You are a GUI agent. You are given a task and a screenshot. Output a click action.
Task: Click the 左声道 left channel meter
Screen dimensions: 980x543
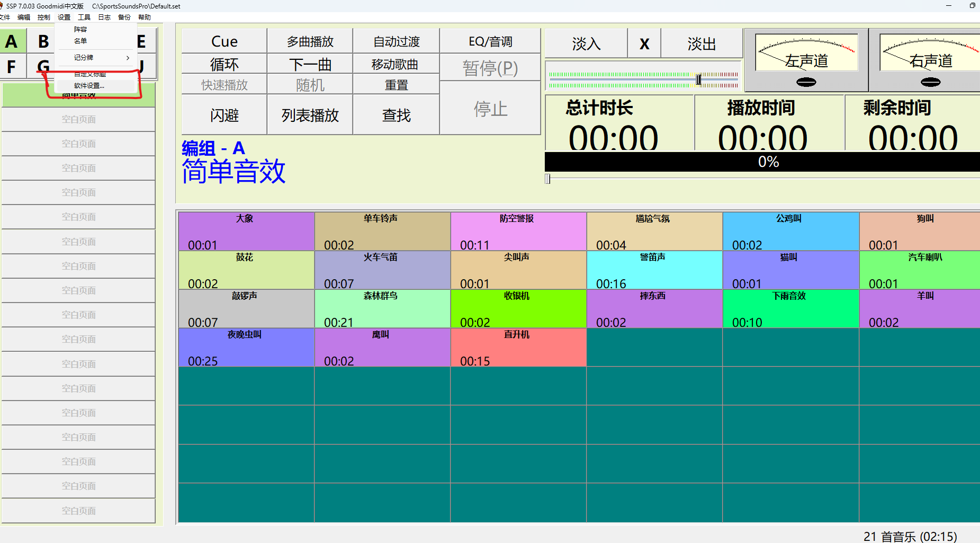[806, 59]
